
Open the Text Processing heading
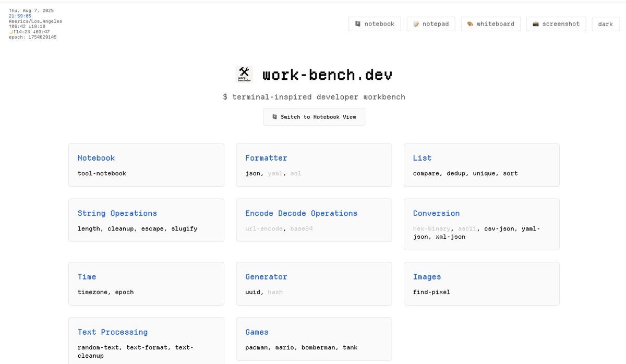click(113, 332)
